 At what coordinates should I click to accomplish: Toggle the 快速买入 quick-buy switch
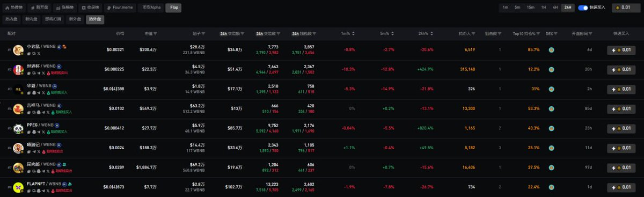[583, 8]
